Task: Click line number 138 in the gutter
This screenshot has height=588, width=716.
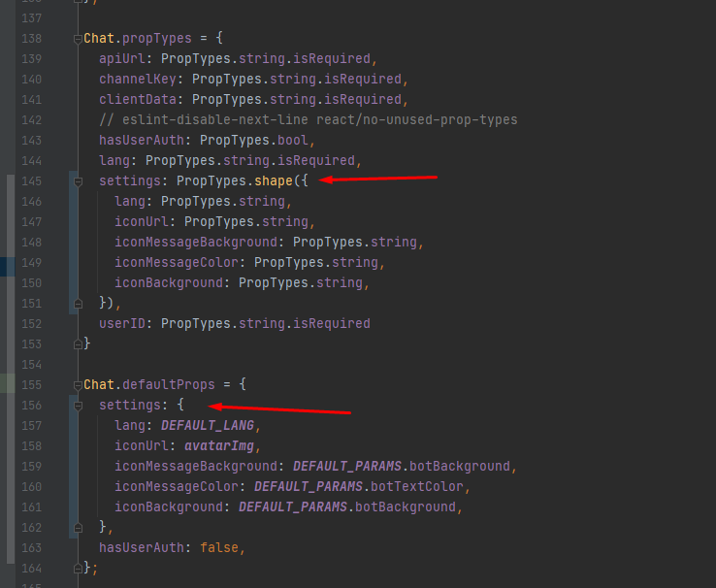Action: coord(31,39)
